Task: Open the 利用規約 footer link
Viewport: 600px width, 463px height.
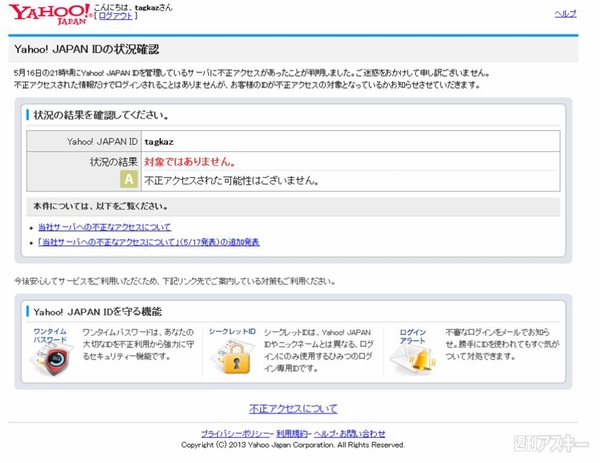Action: (x=292, y=434)
